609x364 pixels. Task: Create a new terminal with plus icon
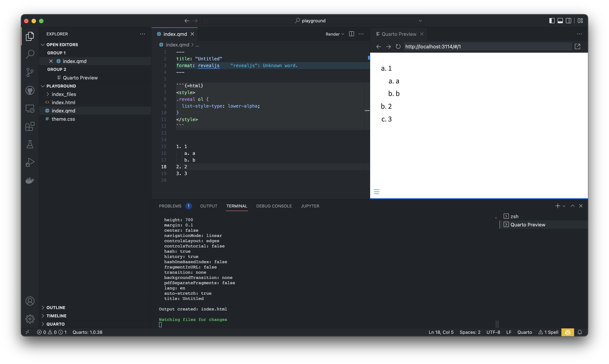[x=557, y=206]
